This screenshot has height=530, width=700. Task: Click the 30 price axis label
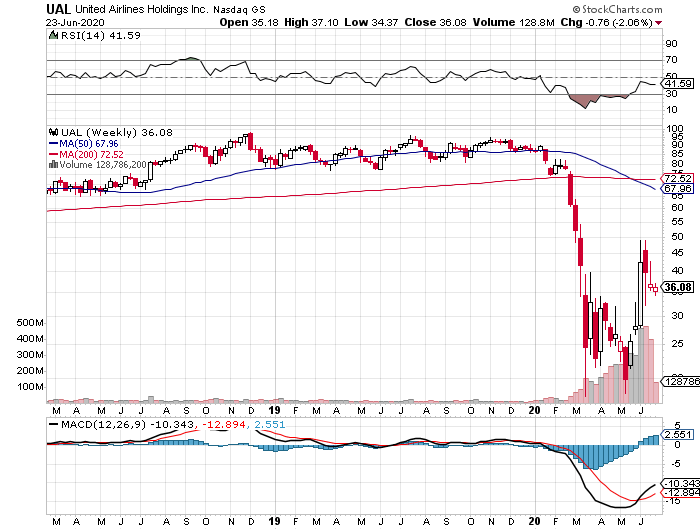(x=677, y=316)
